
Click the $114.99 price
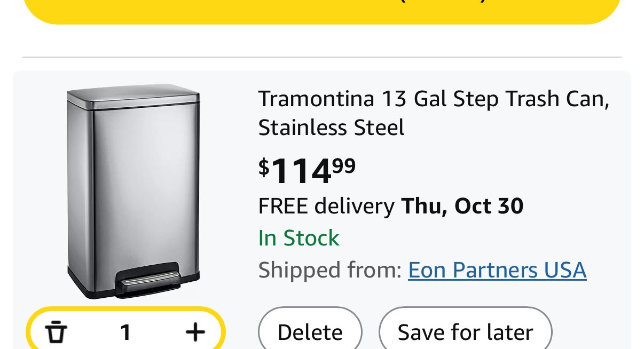[307, 171]
